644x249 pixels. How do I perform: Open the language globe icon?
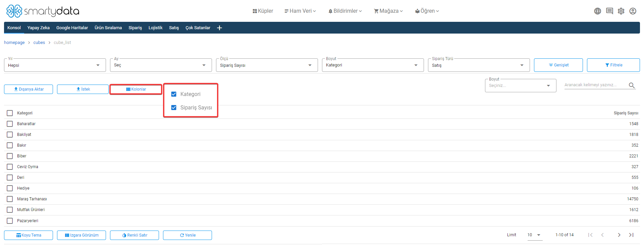pos(597,11)
